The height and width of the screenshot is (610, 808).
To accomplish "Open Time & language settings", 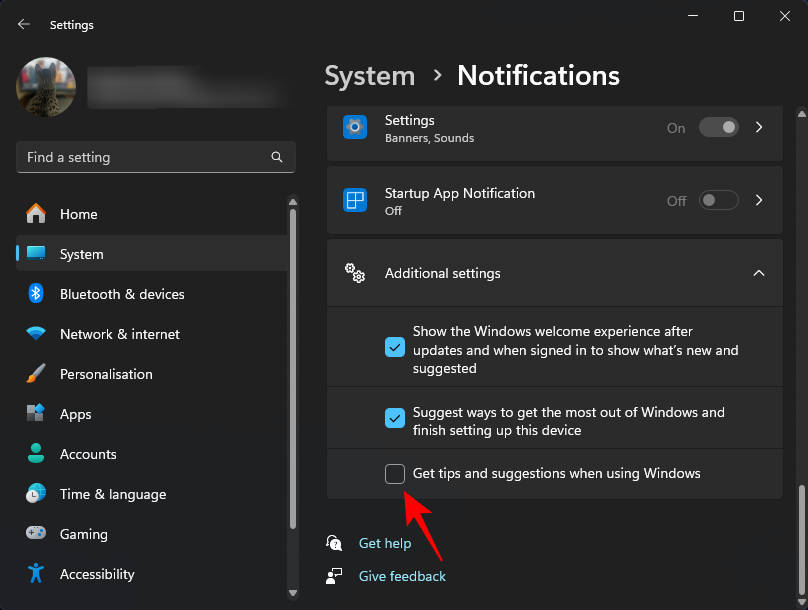I will [153, 494].
